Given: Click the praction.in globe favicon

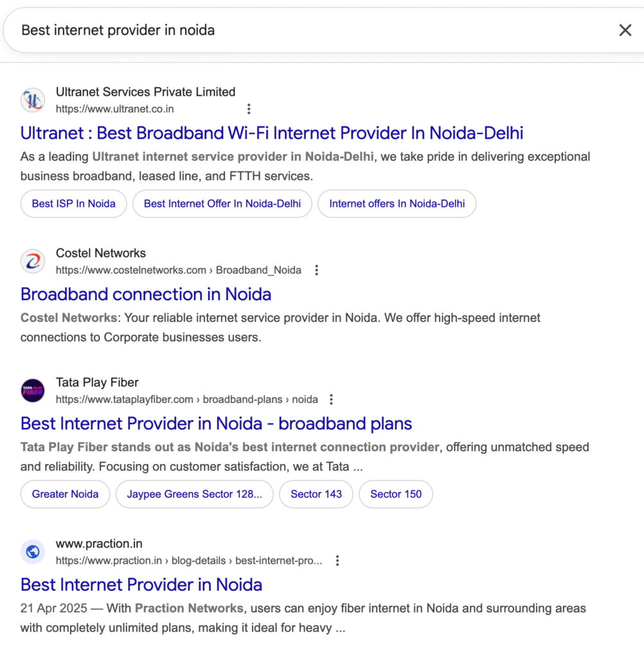Looking at the screenshot, I should tap(33, 552).
